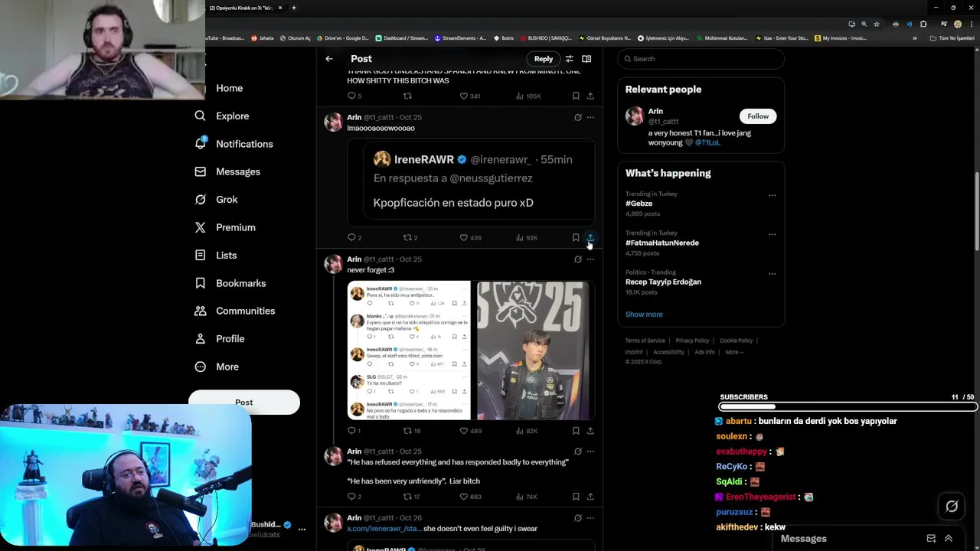Share the never forget tweet
The image size is (980, 551).
pyautogui.click(x=590, y=431)
